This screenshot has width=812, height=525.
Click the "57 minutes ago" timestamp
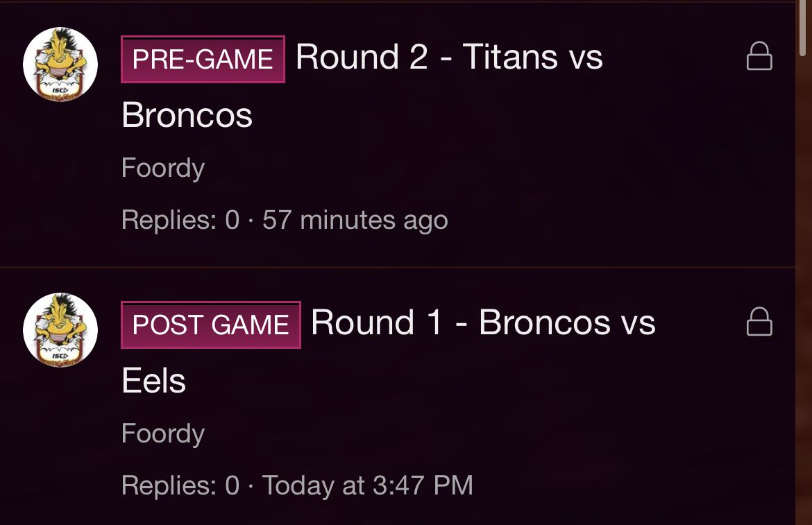[355, 221]
